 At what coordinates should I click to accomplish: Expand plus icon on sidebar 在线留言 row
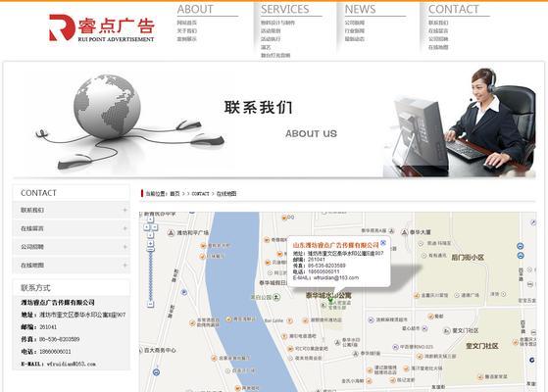pyautogui.click(x=125, y=228)
